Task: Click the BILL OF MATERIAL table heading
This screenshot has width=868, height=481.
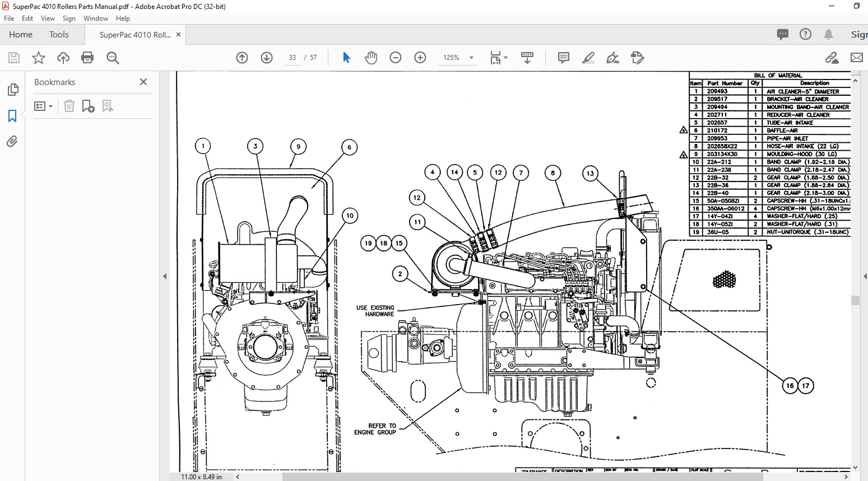Action: 778,75
